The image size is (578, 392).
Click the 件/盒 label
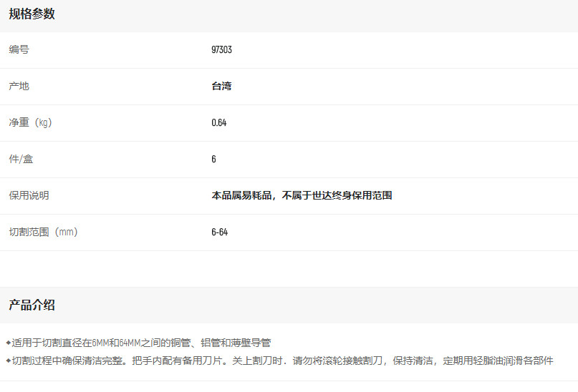(21, 160)
